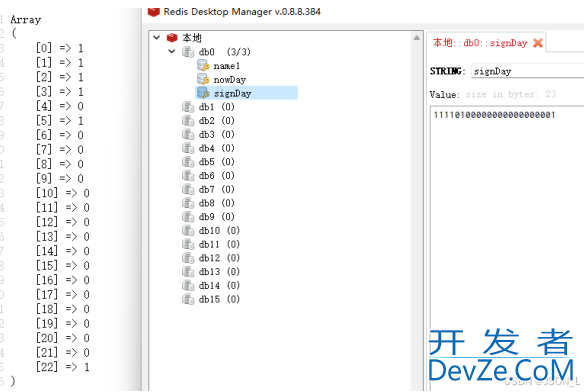This screenshot has height=392, width=584.
Task: Click the db7 database icon
Action: 188,189
